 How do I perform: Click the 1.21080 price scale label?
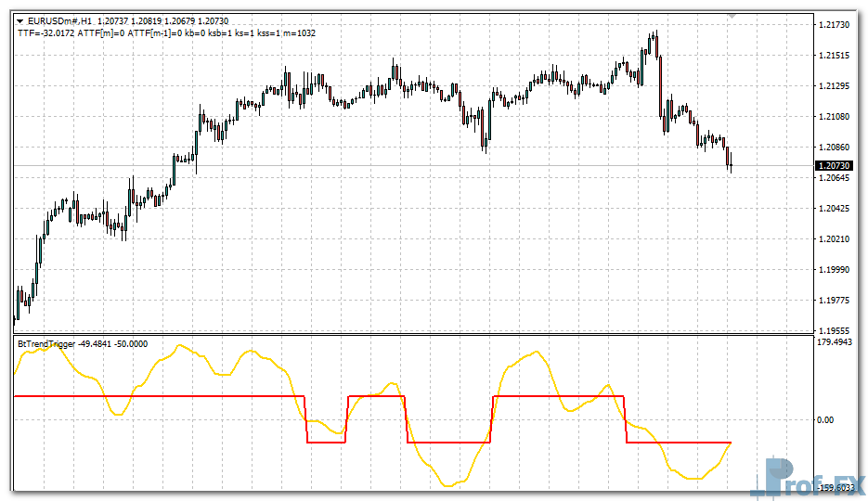coord(833,117)
